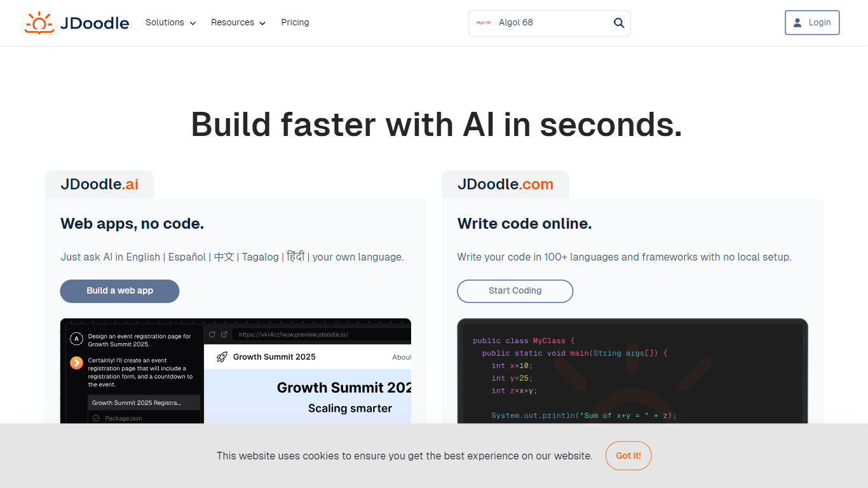Screen dimensions: 868x488
Task: Click the 'A' avatar icon in the chat
Action: [77, 339]
